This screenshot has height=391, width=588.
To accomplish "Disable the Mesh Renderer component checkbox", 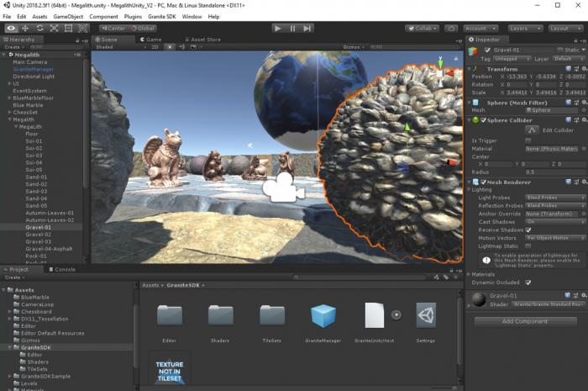I will click(x=483, y=182).
